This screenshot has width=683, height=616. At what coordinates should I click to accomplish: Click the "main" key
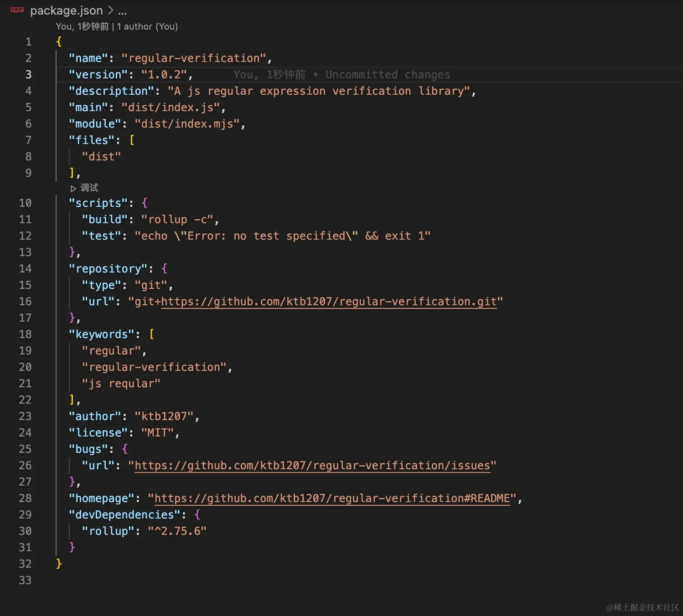pos(88,108)
